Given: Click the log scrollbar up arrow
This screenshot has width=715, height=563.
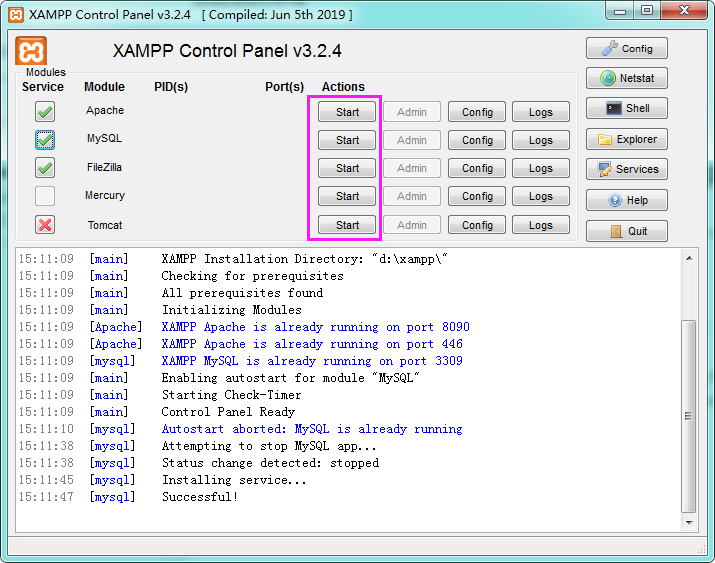Looking at the screenshot, I should pyautogui.click(x=689, y=258).
